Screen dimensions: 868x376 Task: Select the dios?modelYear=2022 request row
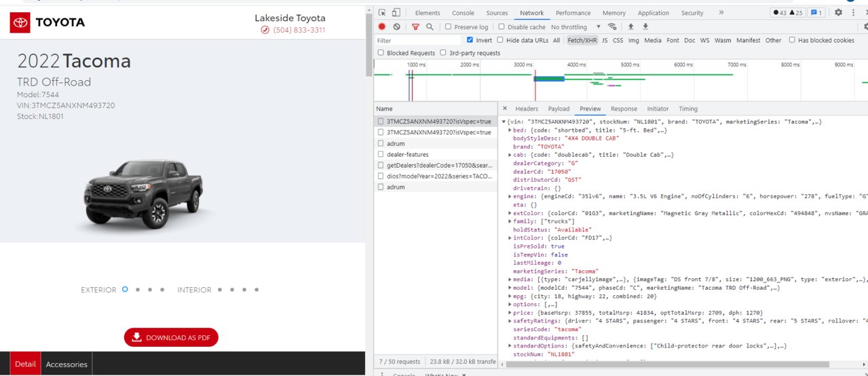coord(436,176)
